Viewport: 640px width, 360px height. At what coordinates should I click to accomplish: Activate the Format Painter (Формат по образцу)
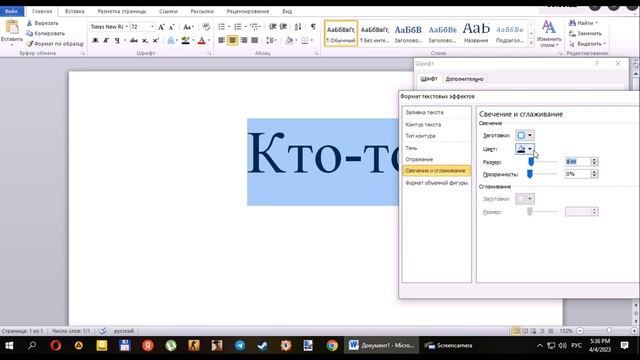55,44
